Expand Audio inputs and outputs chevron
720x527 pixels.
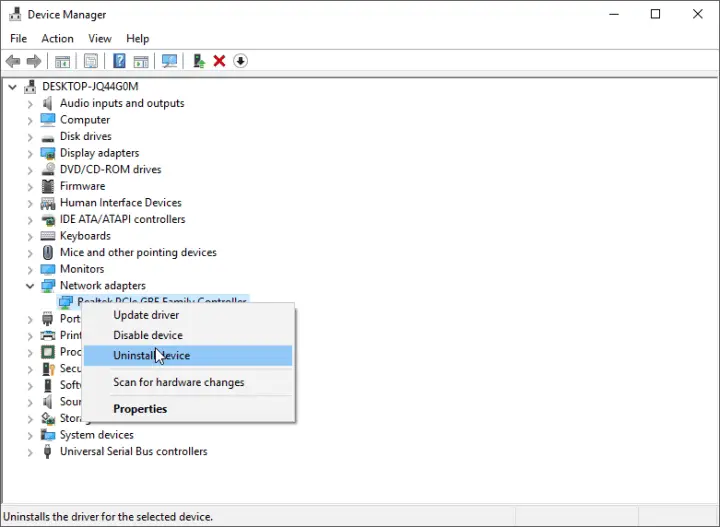pos(30,104)
